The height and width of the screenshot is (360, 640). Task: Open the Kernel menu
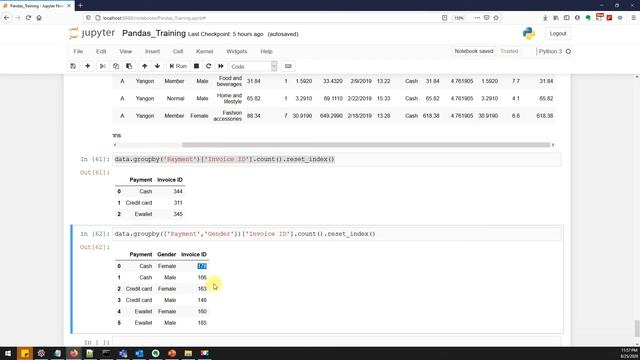(x=204, y=51)
